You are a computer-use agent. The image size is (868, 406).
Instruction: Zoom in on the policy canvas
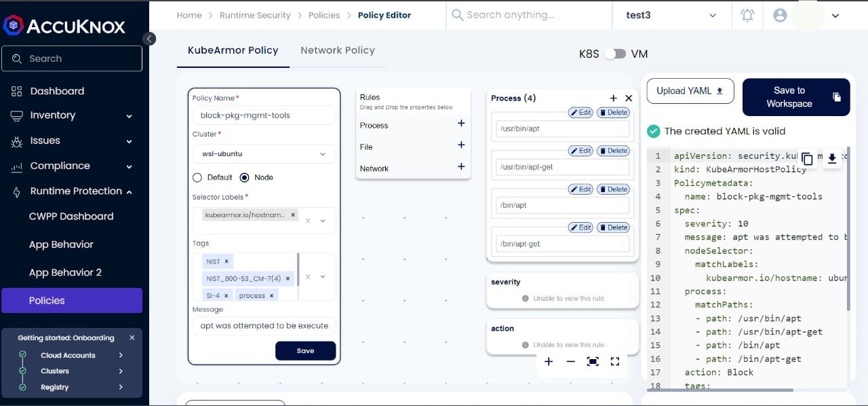point(549,362)
